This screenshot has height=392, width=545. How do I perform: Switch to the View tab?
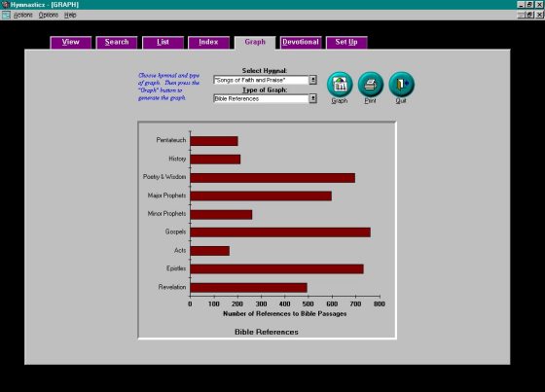[70, 43]
